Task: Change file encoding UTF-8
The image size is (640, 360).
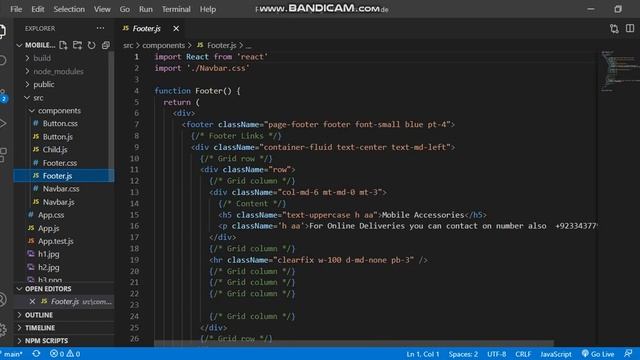Action: 497,354
